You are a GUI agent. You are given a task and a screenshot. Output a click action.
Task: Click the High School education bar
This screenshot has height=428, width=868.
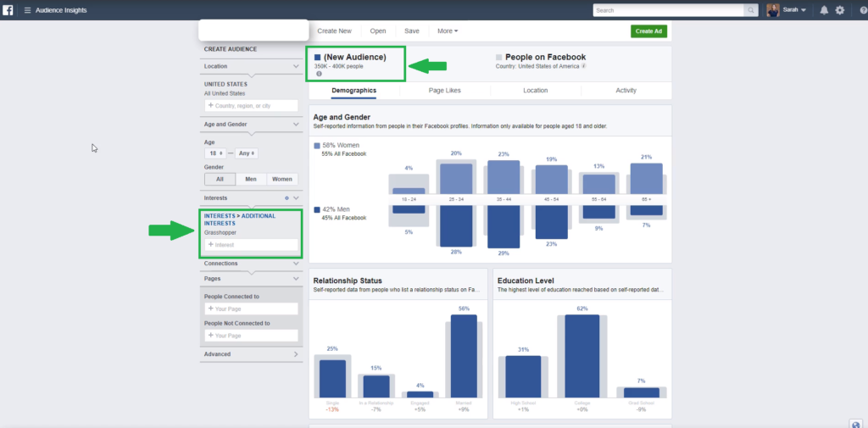pos(523,376)
